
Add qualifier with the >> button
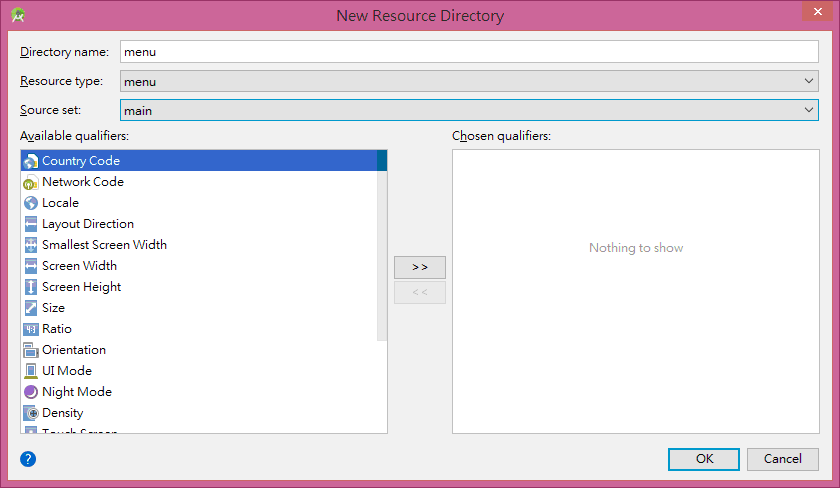click(x=420, y=267)
